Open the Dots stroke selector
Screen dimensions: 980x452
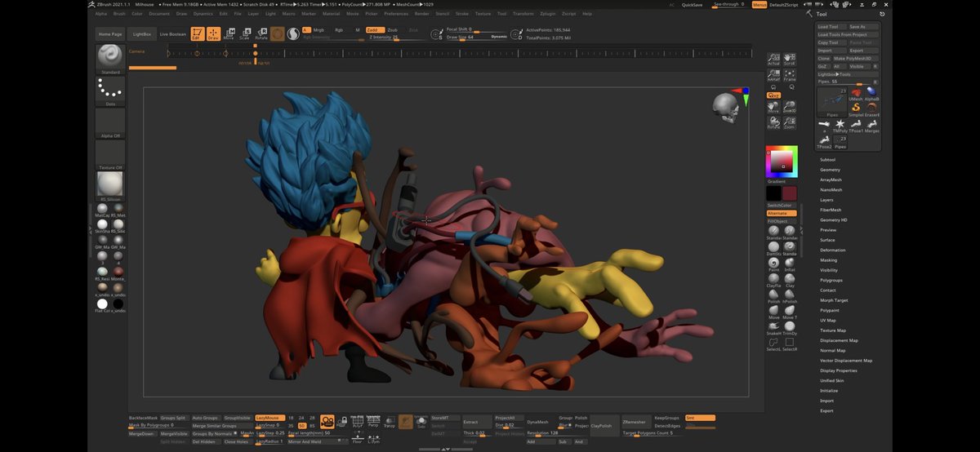[x=110, y=92]
